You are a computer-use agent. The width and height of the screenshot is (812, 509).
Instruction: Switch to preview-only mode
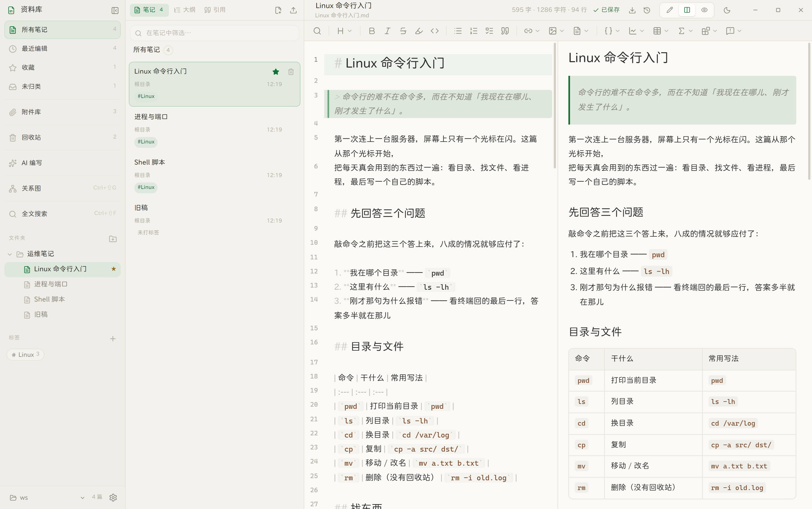pos(704,10)
